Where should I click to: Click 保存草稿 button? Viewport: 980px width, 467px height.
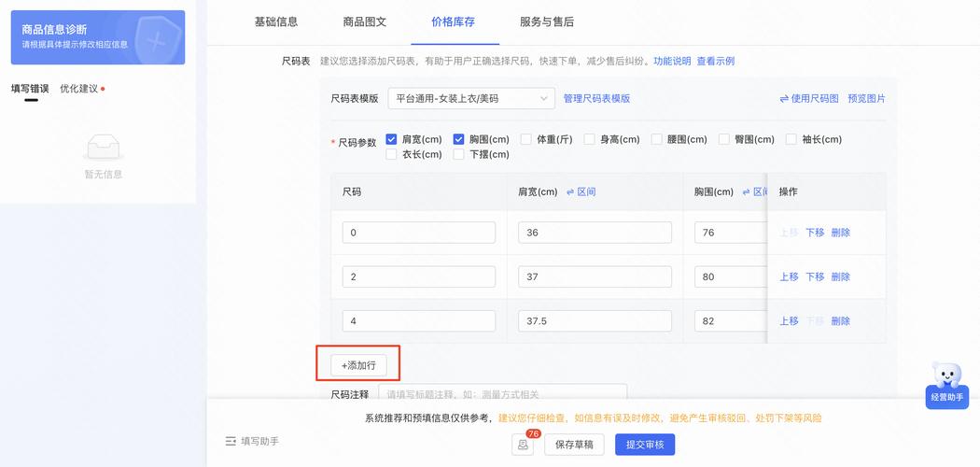point(574,445)
